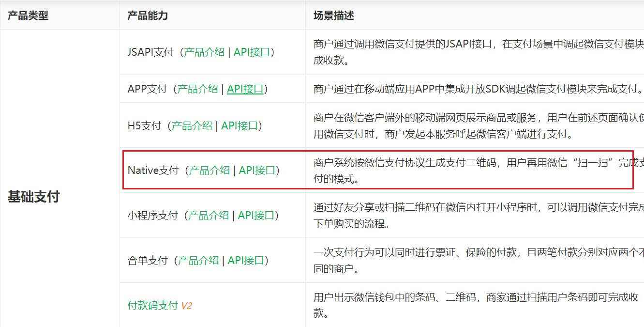Open 合单支付 API接口 link
This screenshot has height=327, width=644.
pos(246,261)
